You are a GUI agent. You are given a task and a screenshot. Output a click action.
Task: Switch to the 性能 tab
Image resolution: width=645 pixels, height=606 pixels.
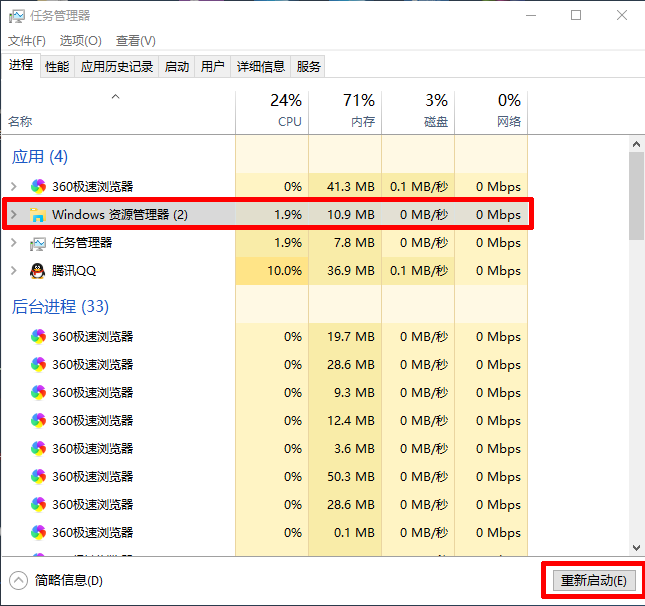[x=57, y=67]
